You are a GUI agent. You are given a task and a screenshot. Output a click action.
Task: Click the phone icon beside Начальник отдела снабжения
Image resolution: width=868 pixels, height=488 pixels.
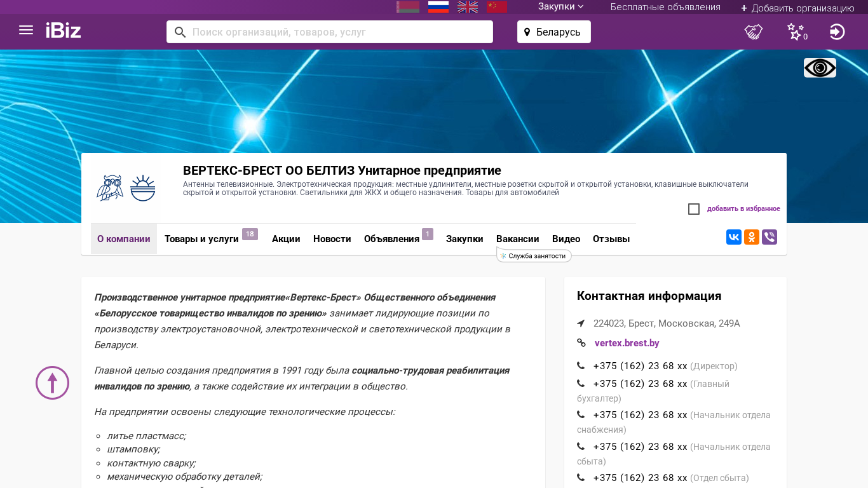pos(581,415)
